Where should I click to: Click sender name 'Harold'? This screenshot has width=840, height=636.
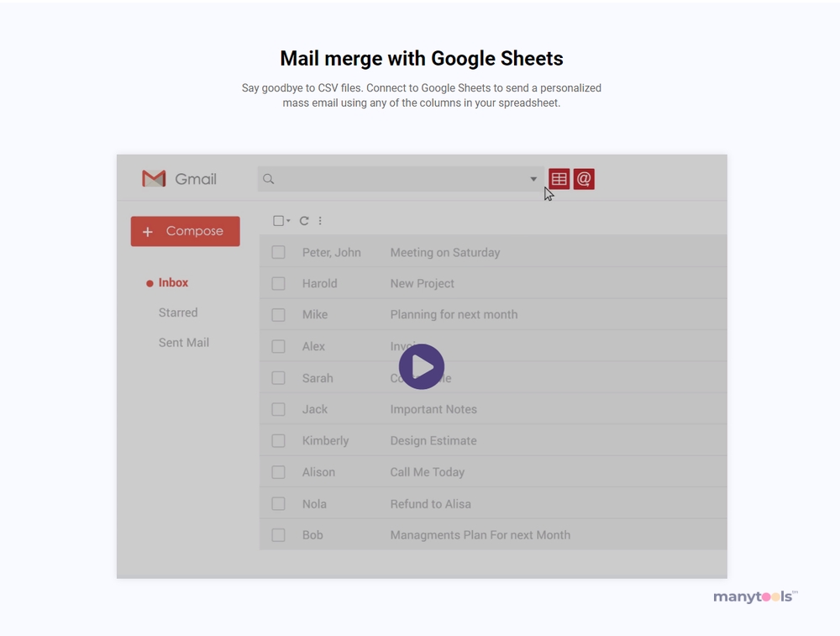pos(319,283)
